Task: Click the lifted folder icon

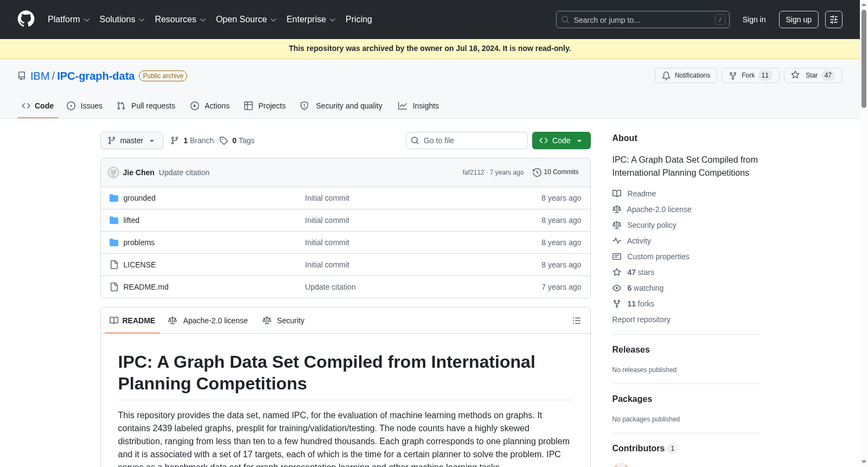Action: [x=114, y=220]
